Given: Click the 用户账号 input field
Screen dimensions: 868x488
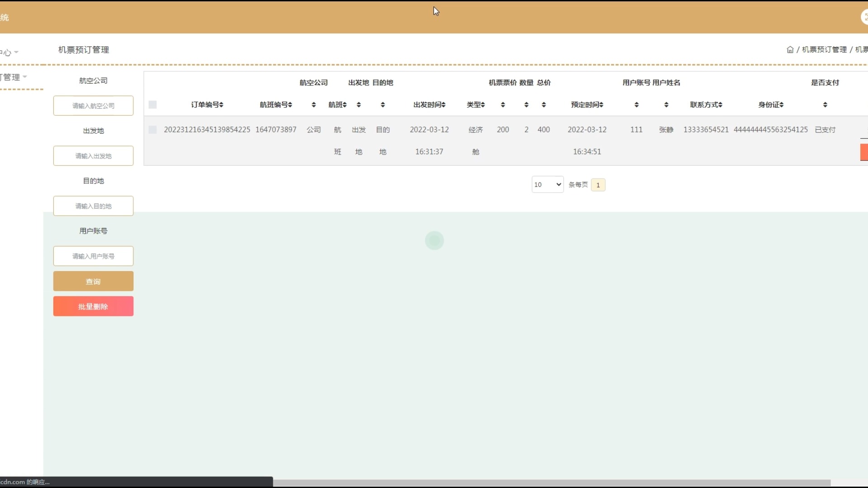Looking at the screenshot, I should click(93, 256).
